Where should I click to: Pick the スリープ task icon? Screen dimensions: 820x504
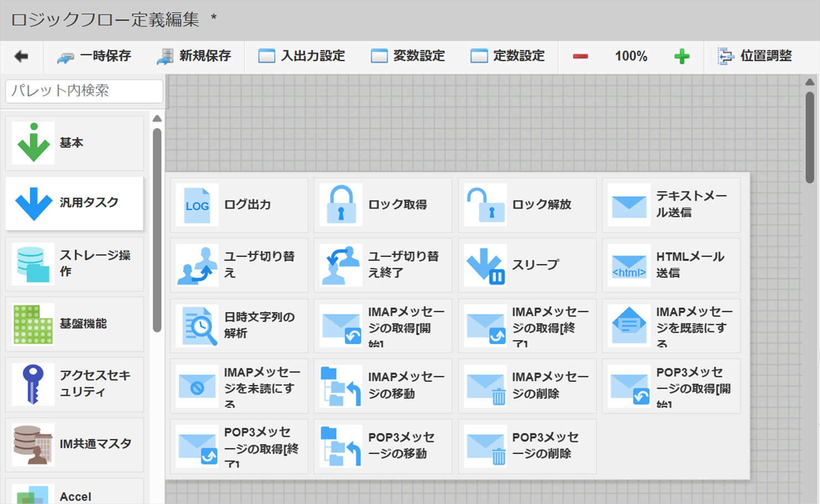click(485, 266)
